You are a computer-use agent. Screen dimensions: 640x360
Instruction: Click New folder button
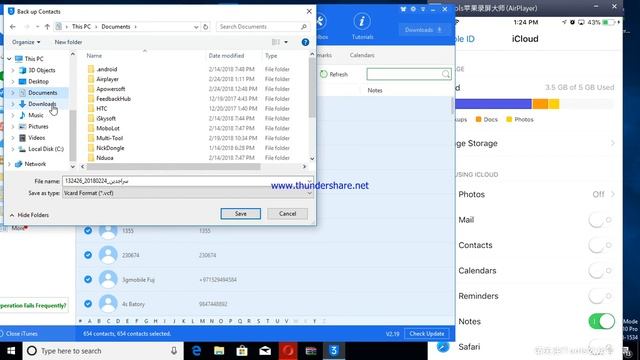point(68,42)
